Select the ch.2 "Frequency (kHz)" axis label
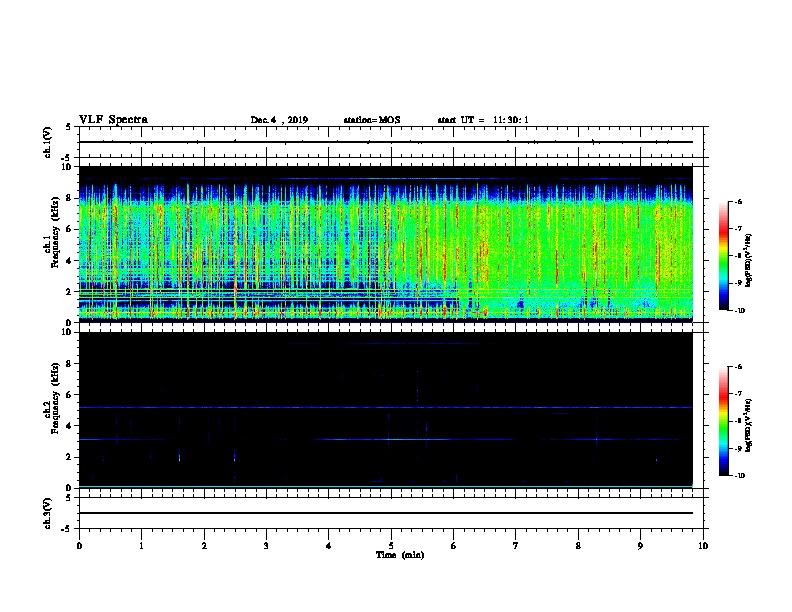This screenshot has width=792, height=612. [56, 398]
